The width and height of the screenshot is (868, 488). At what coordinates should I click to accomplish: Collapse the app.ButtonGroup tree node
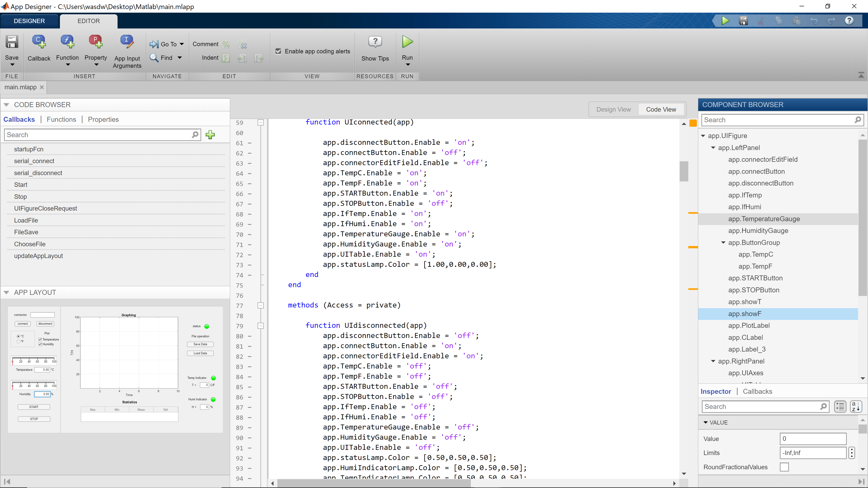(x=723, y=242)
